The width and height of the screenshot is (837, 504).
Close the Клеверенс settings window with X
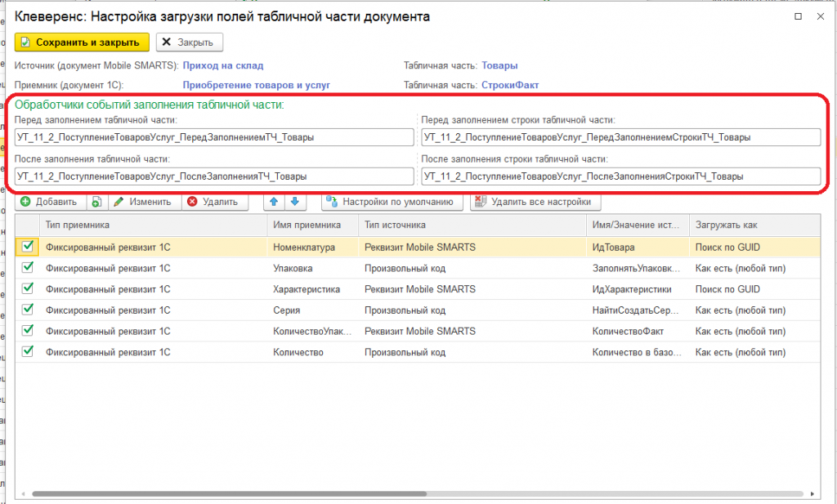point(821,16)
